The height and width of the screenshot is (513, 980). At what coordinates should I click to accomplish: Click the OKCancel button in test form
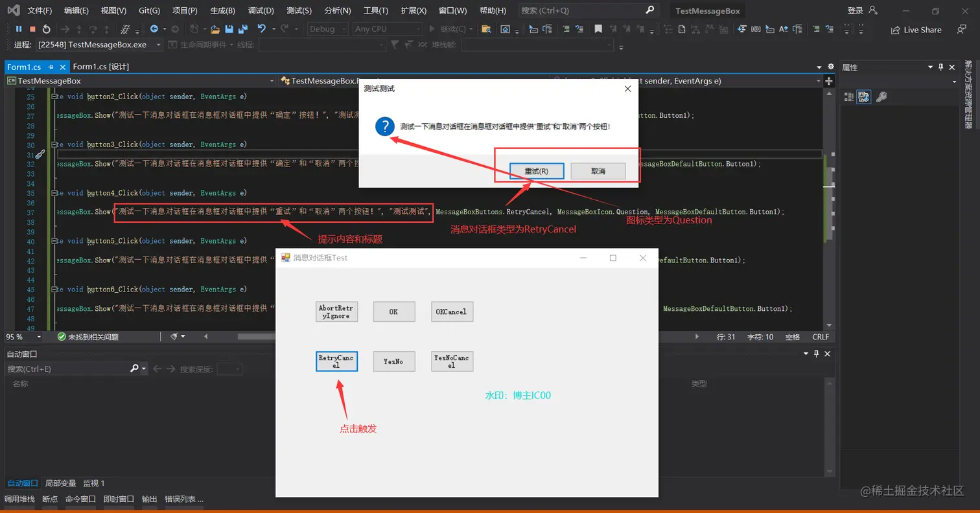452,312
